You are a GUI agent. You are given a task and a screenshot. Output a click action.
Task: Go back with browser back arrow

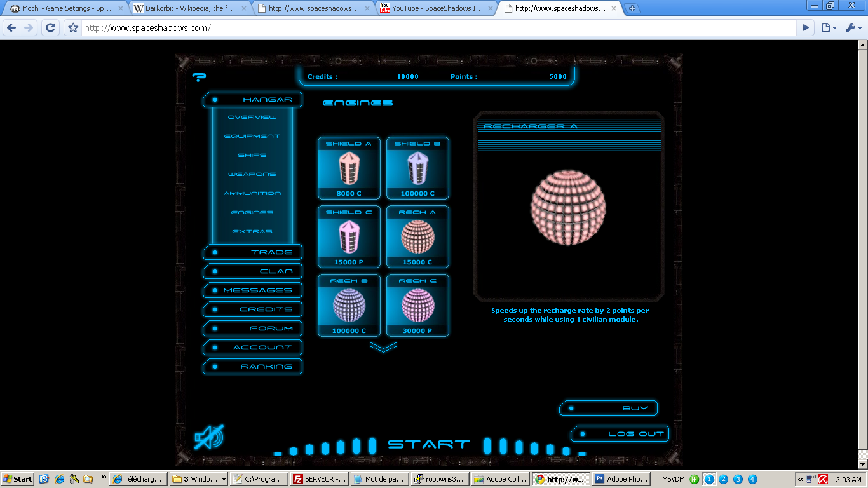tap(11, 28)
